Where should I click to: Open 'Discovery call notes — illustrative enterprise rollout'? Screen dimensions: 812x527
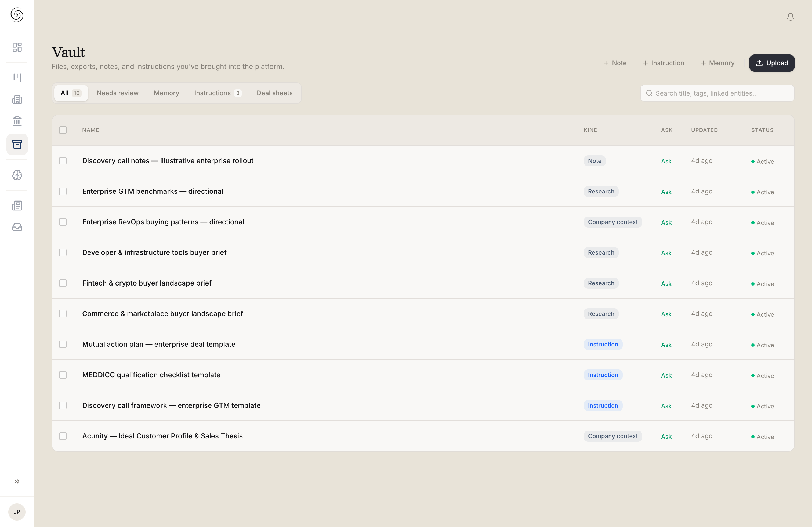[x=168, y=160]
